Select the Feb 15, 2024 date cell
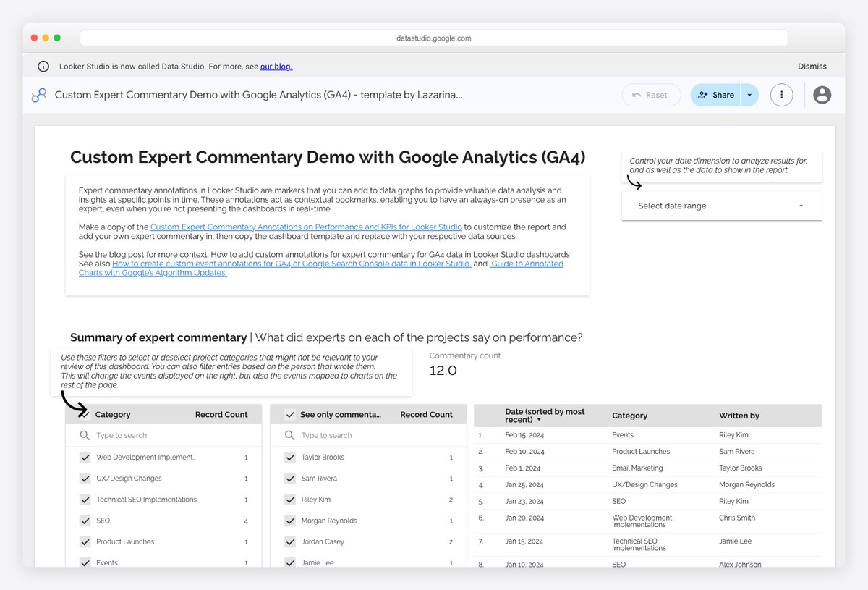Screen dimensions: 868x590 (x=524, y=435)
